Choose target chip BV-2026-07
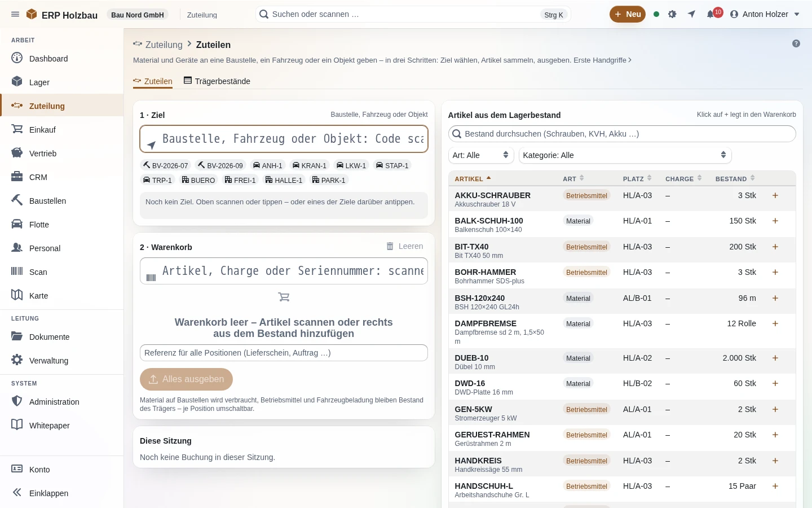This screenshot has height=508, width=812. (x=165, y=165)
